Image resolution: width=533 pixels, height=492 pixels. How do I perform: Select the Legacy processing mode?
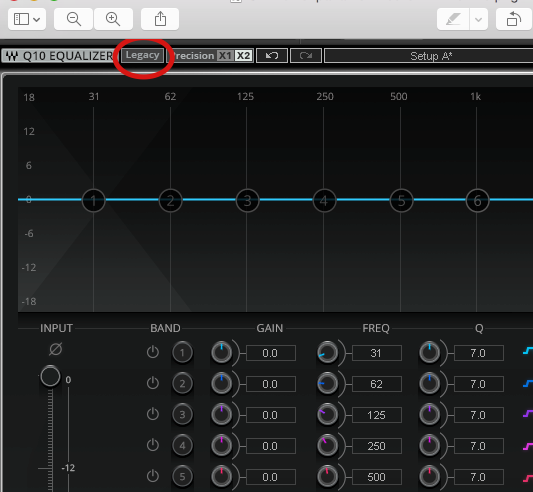pyautogui.click(x=142, y=55)
